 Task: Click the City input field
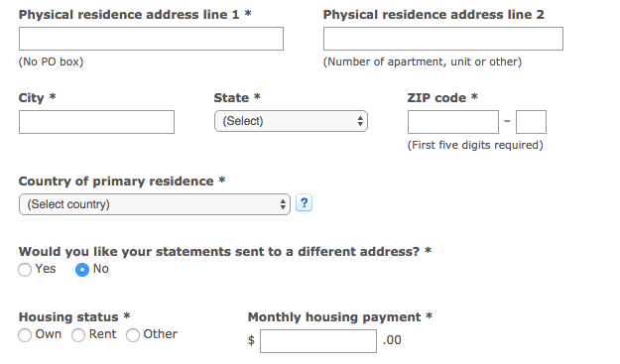coord(96,122)
